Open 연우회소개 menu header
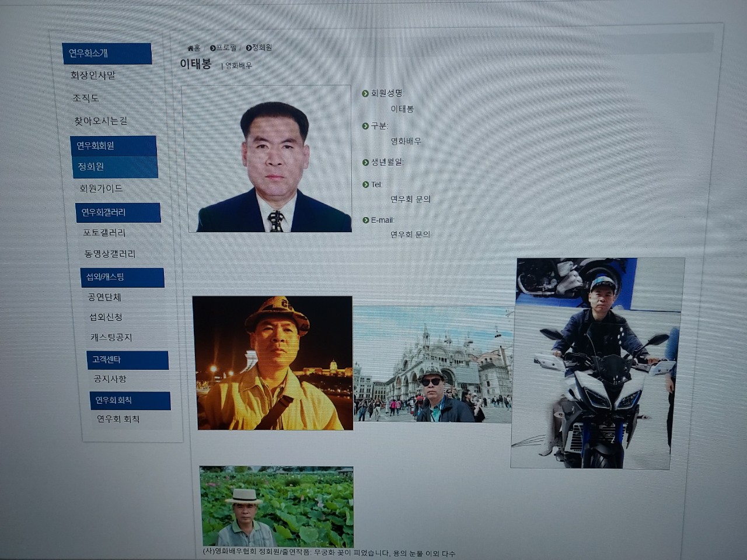 pos(107,54)
